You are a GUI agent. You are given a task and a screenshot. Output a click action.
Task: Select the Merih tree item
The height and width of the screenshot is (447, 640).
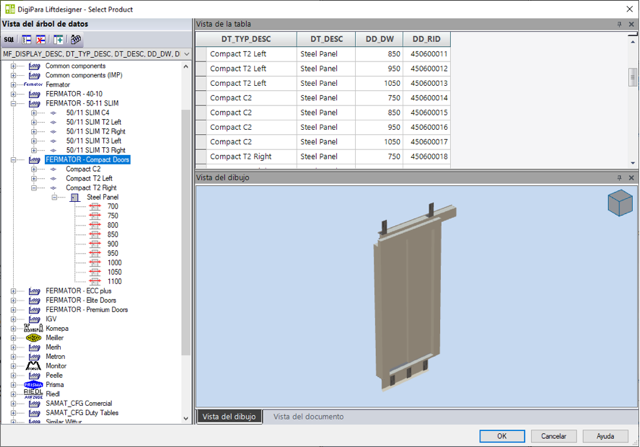tap(53, 347)
